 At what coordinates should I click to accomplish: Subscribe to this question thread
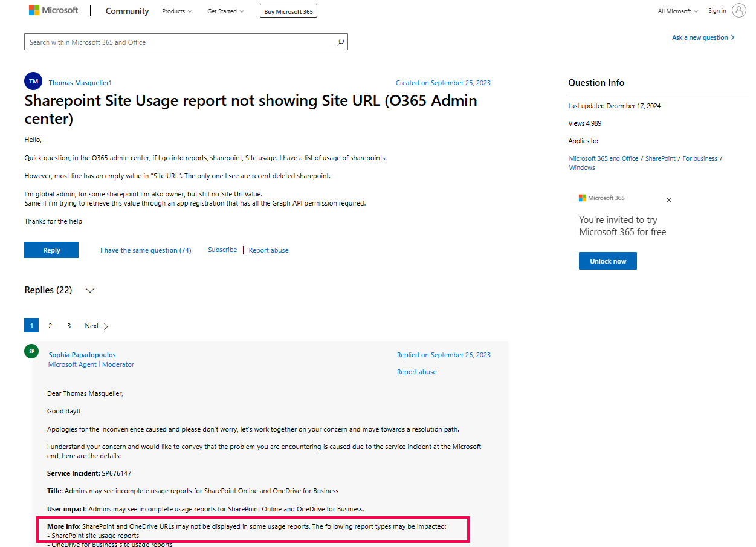222,250
